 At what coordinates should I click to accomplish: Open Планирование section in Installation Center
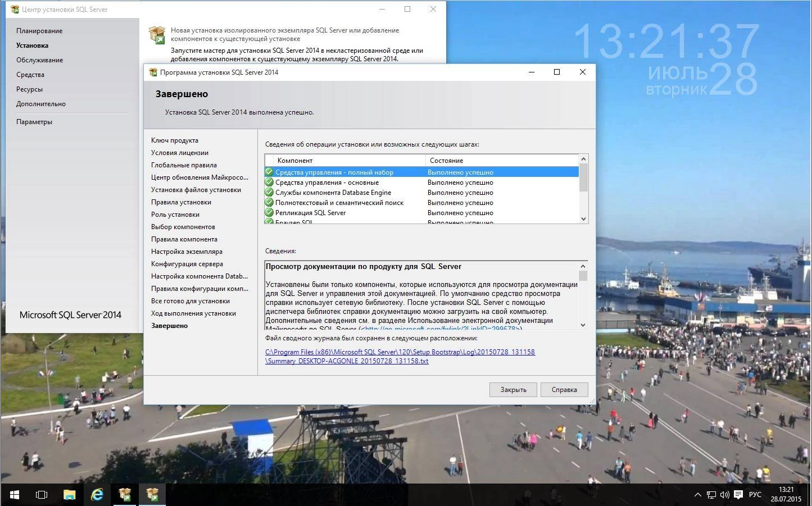tap(39, 31)
